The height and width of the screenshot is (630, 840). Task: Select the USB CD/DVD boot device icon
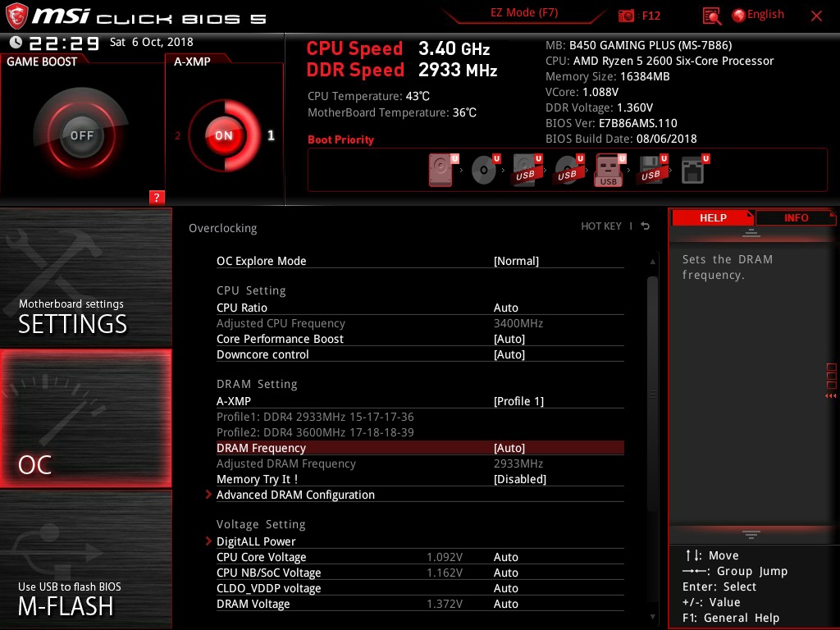pyautogui.click(x=568, y=170)
